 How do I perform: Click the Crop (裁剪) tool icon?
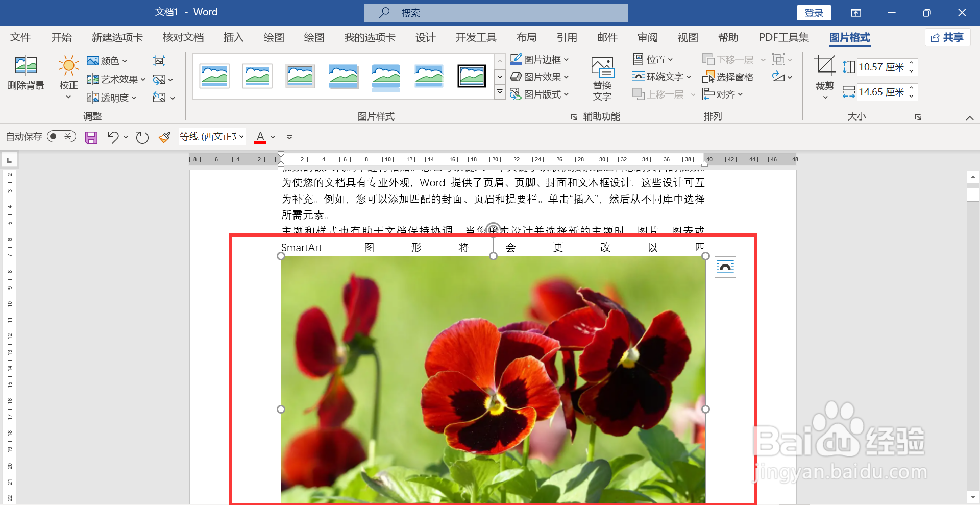point(824,66)
